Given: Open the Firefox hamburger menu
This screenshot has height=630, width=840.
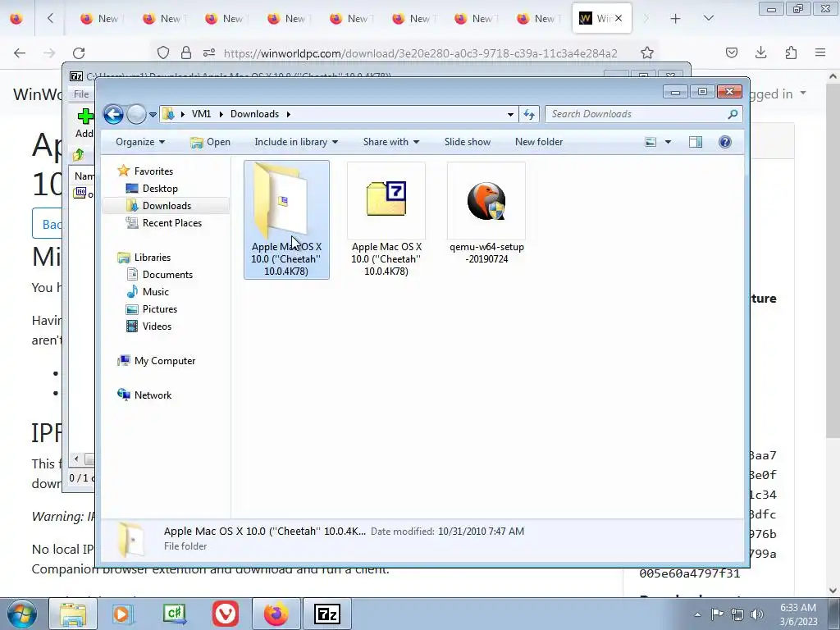Looking at the screenshot, I should [x=820, y=53].
